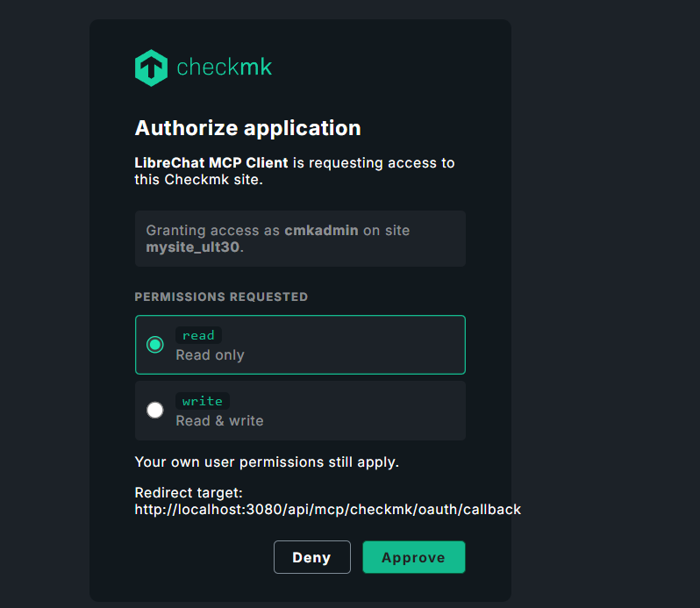Choose the 'Read & write' option label
Image resolution: width=700 pixels, height=608 pixels.
(219, 420)
